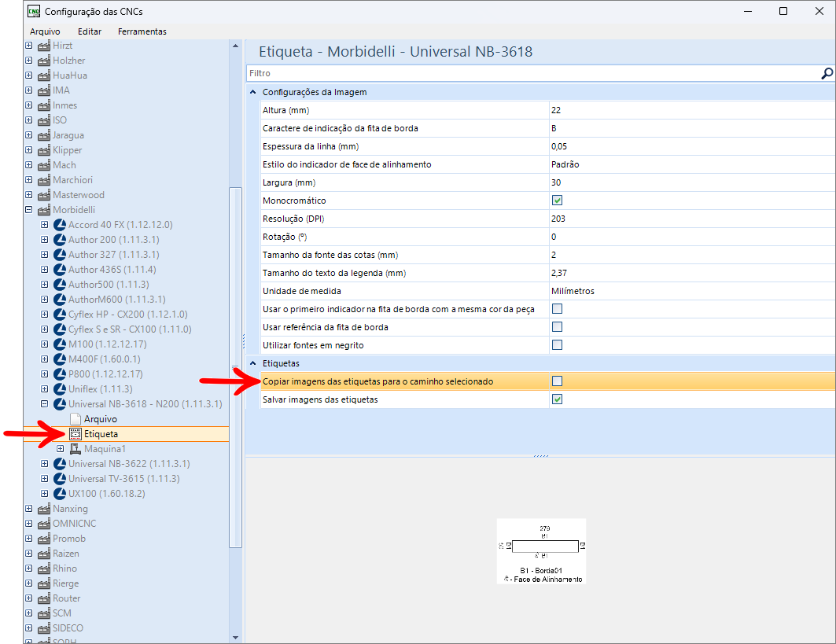Open Unidade de medida value Milímetros
The width and height of the screenshot is (836, 644).
pyautogui.click(x=691, y=291)
